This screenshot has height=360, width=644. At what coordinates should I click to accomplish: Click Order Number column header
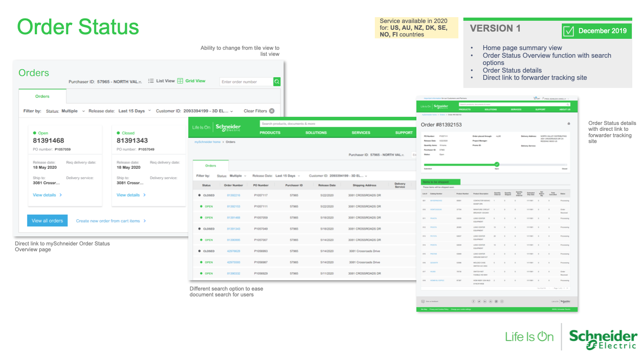click(233, 185)
